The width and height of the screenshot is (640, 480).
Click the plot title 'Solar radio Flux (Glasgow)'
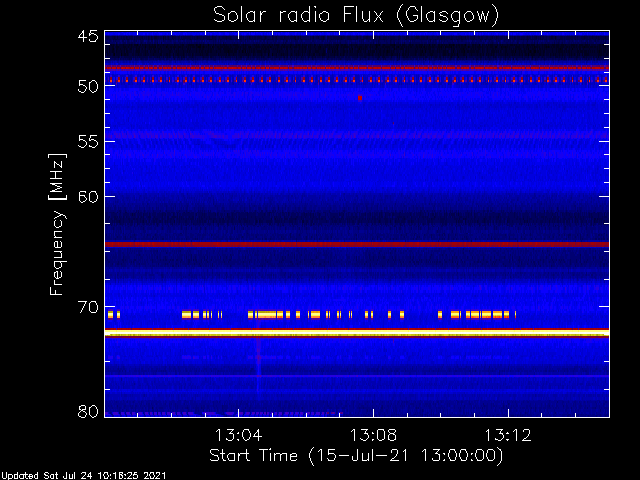coord(356,16)
